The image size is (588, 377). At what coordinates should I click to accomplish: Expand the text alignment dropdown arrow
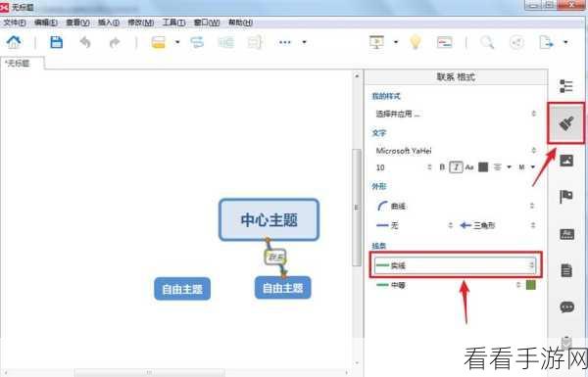point(510,167)
